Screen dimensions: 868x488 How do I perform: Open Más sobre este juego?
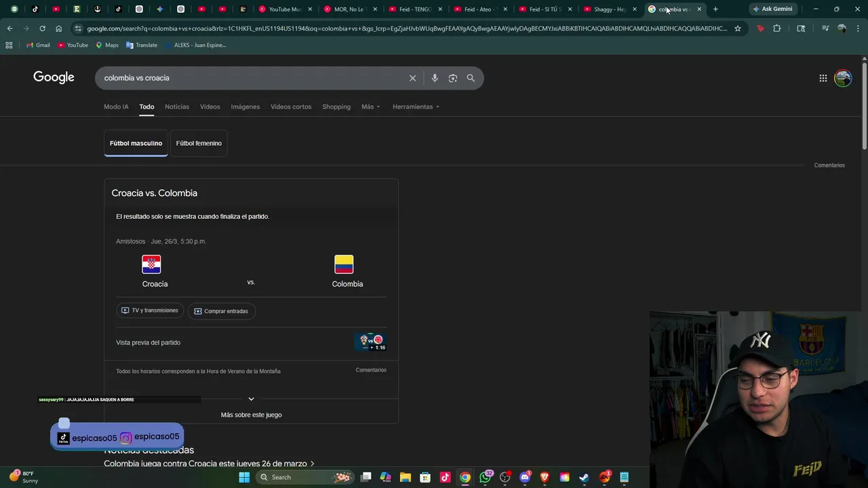(x=251, y=415)
